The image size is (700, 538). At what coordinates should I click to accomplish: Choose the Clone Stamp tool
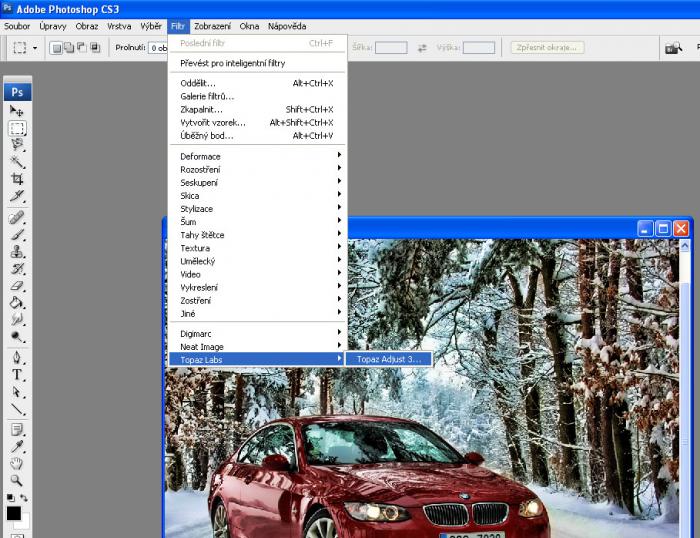tap(17, 252)
